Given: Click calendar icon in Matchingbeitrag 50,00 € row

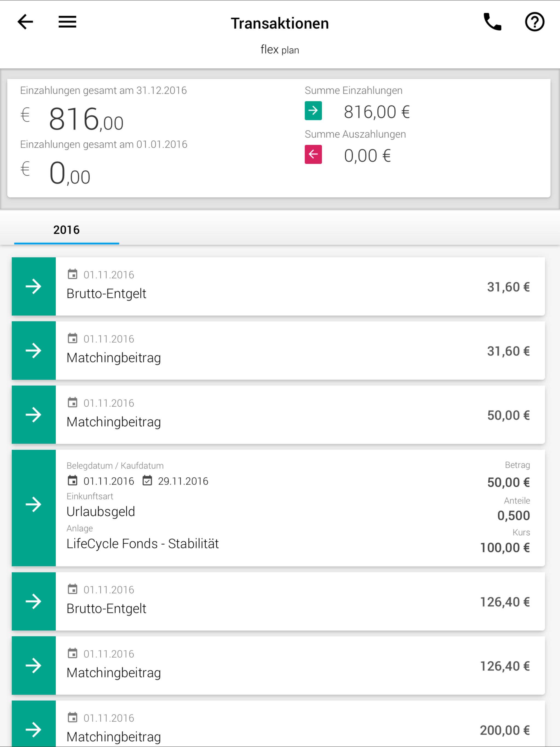Looking at the screenshot, I should pyautogui.click(x=73, y=402).
